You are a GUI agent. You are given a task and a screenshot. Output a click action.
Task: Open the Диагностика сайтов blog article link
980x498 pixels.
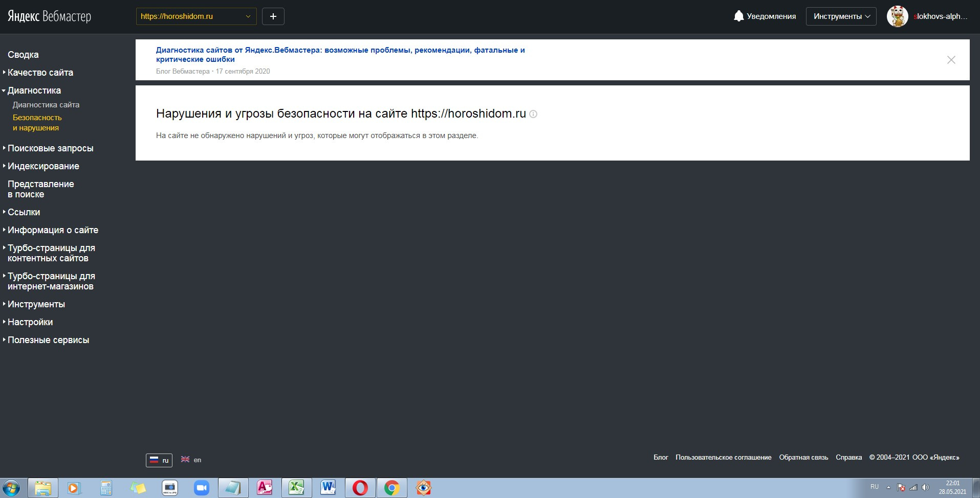pos(340,55)
